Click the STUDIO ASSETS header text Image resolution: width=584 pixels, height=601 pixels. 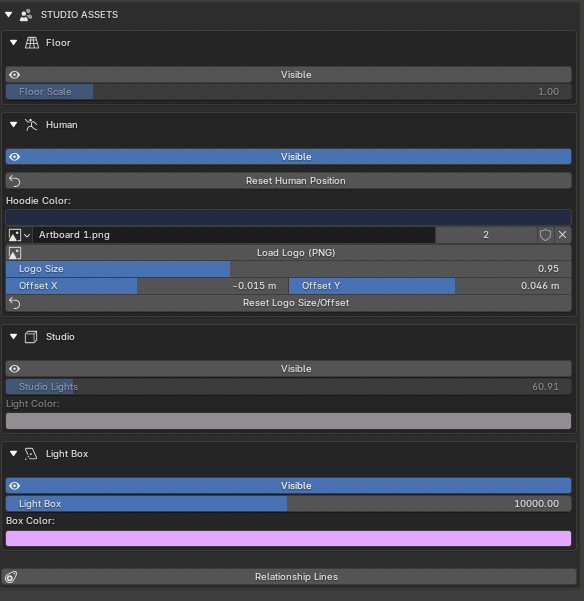pos(79,15)
